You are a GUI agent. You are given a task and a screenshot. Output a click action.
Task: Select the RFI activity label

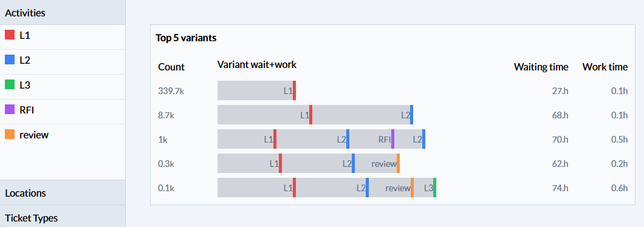[26, 110]
